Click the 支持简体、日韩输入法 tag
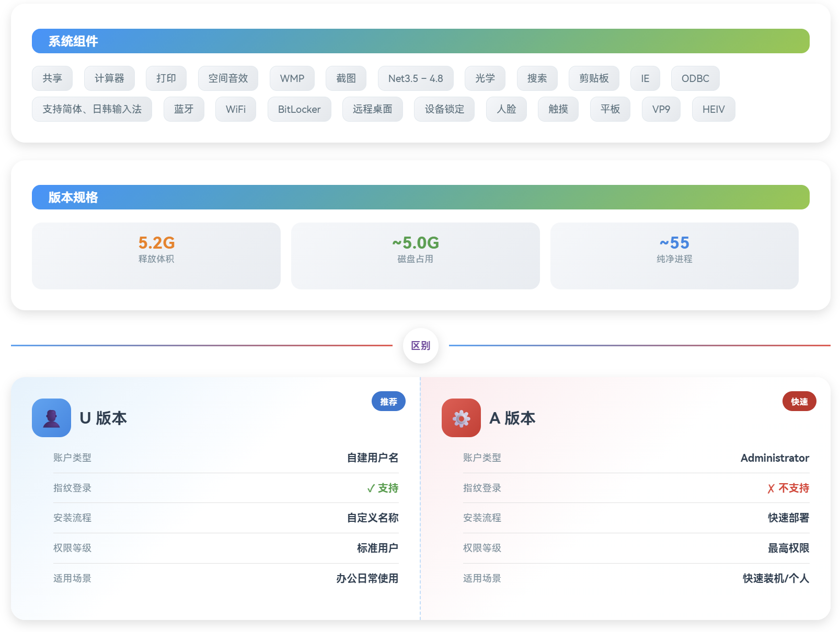The image size is (840, 632). pos(92,109)
